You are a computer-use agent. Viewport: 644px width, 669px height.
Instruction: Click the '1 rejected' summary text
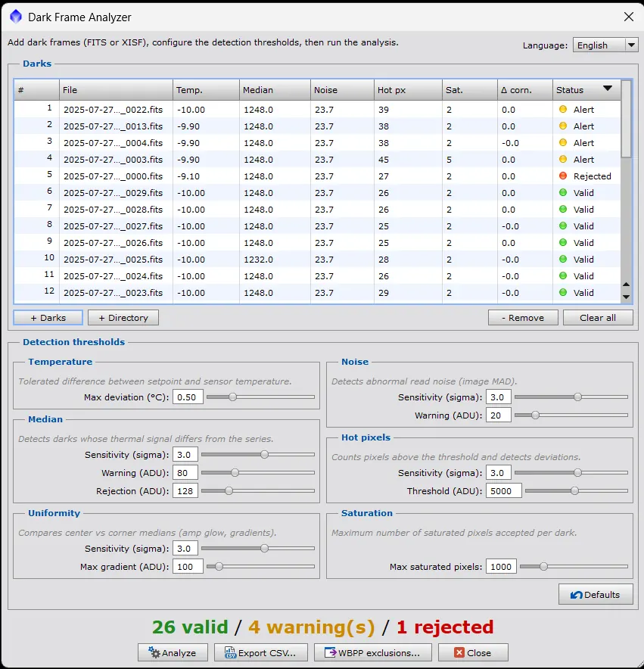[445, 627]
